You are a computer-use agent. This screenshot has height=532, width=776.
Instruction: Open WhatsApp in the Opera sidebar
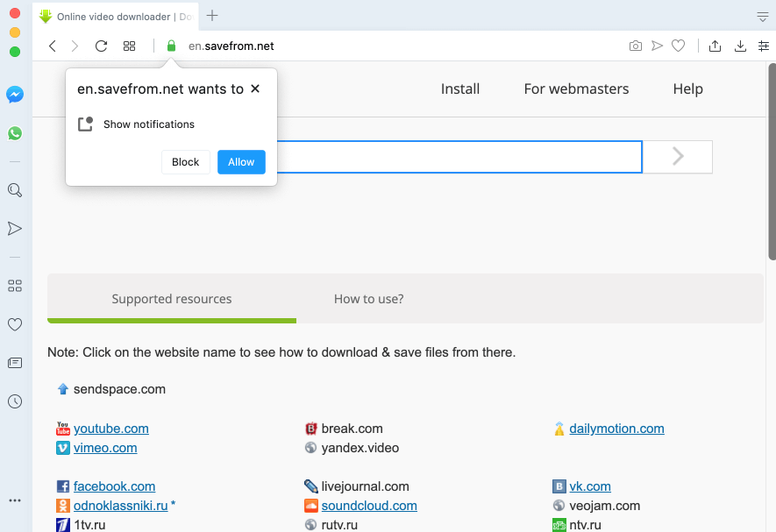[15, 133]
